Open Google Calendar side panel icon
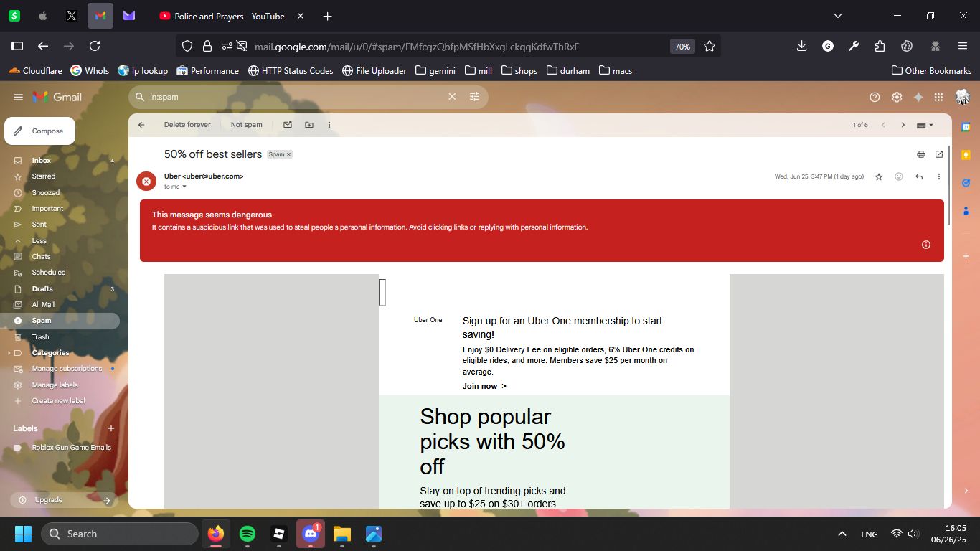Screen dimensions: 980x551 pyautogui.click(x=966, y=127)
